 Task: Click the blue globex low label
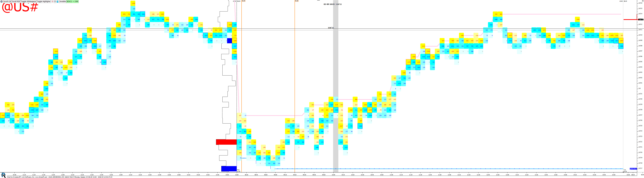point(633,169)
